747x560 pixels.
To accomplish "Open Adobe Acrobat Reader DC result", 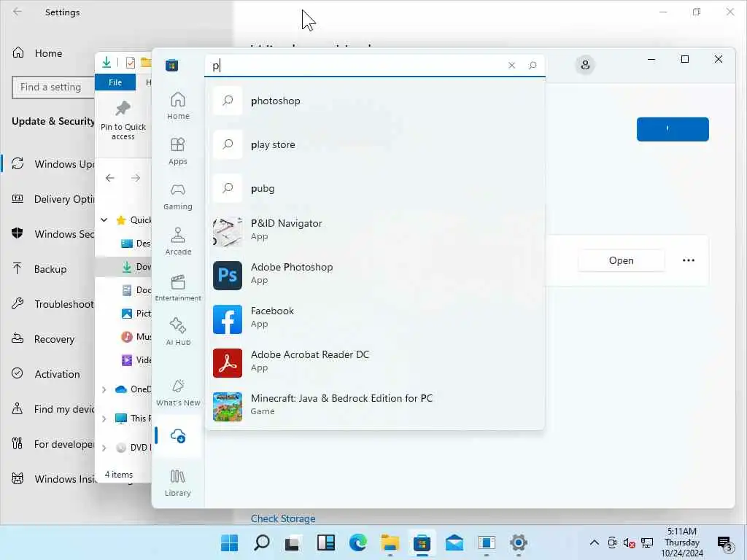I will coord(375,363).
